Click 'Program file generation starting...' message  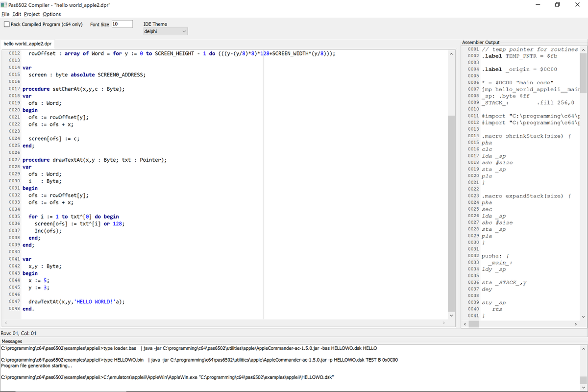pyautogui.click(x=37, y=366)
